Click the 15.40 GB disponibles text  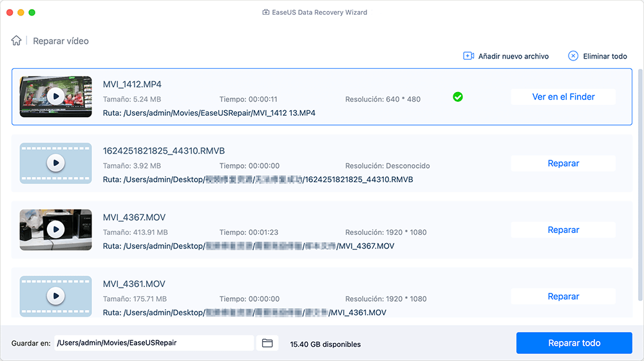pos(325,344)
